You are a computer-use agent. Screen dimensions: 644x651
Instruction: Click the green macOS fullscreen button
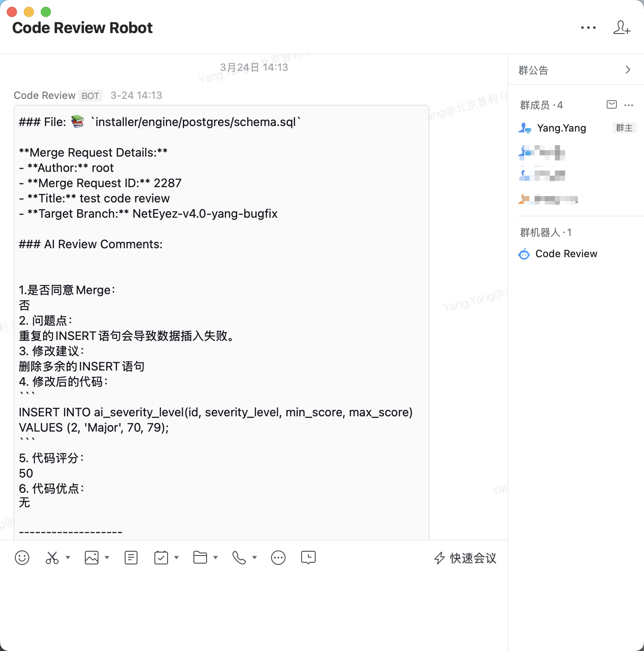point(46,11)
